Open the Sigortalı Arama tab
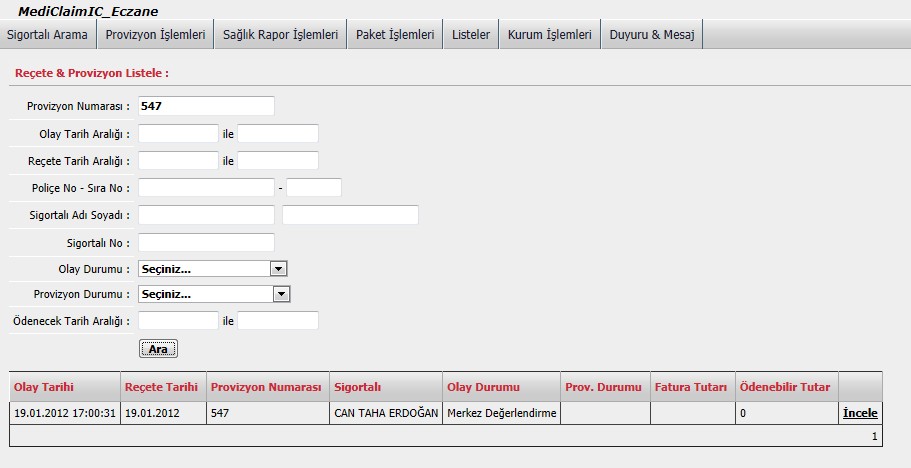911x468 pixels. (x=48, y=34)
